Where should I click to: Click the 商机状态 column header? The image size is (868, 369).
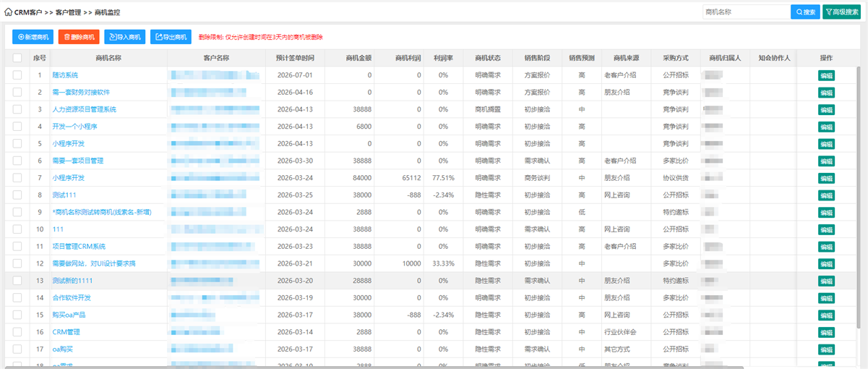coord(487,58)
